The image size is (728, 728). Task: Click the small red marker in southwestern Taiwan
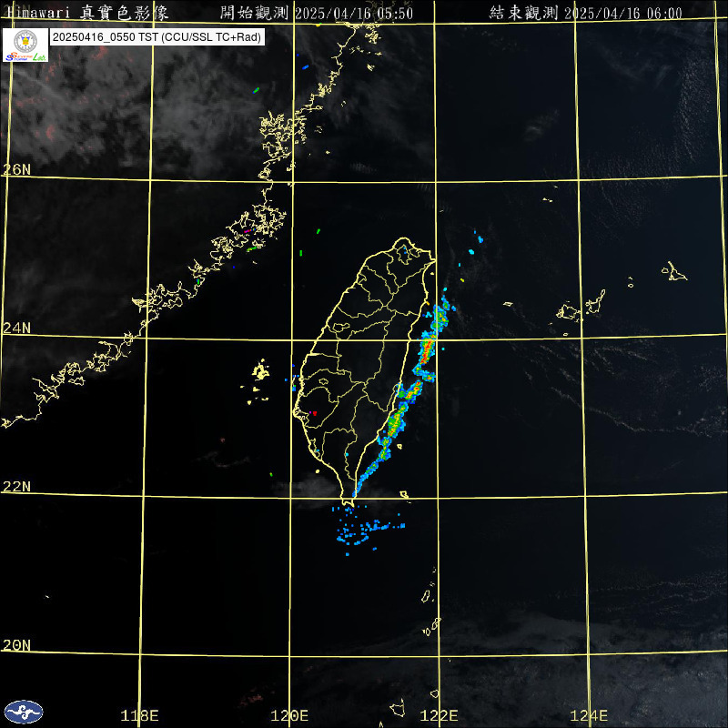click(314, 413)
